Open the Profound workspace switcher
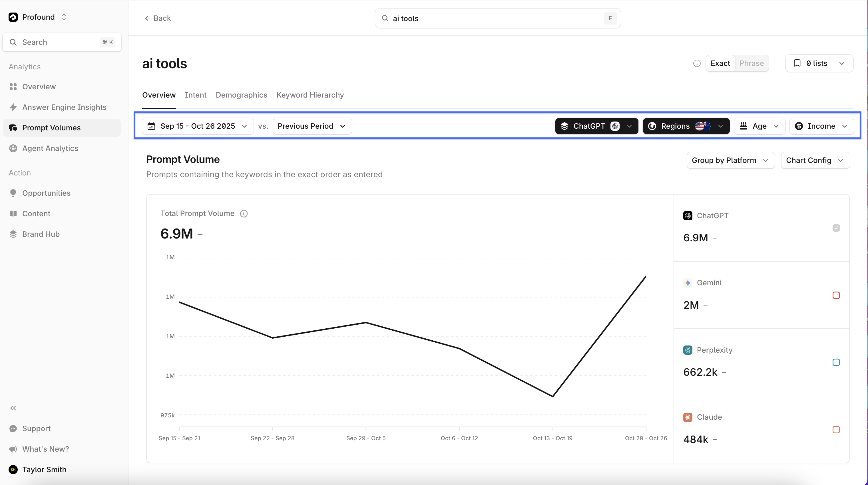Image resolution: width=868 pixels, height=485 pixels. 38,17
